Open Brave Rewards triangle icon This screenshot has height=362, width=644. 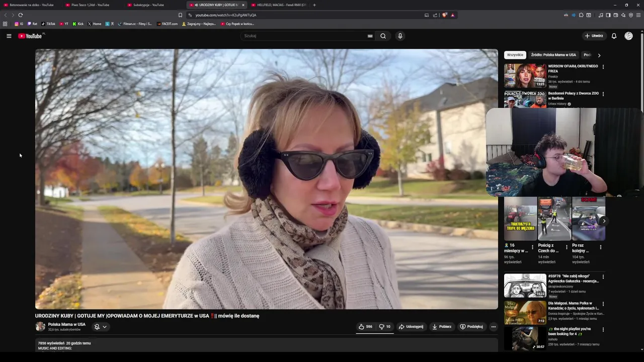tap(452, 15)
